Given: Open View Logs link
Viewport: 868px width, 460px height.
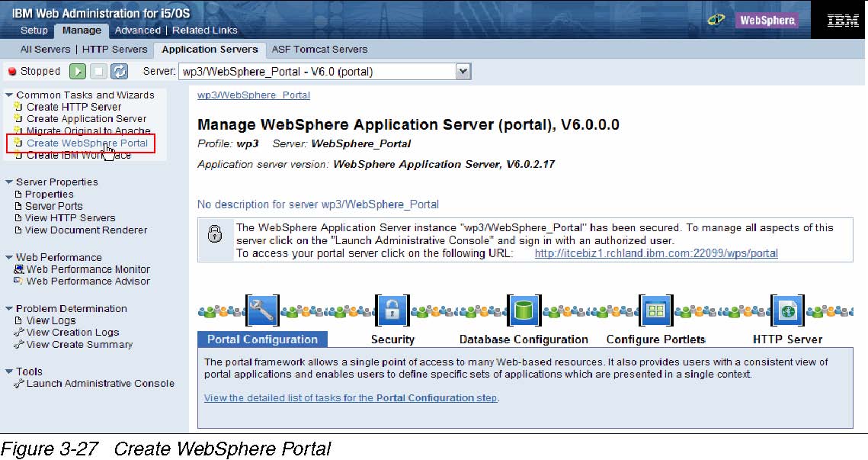Looking at the screenshot, I should coord(51,320).
